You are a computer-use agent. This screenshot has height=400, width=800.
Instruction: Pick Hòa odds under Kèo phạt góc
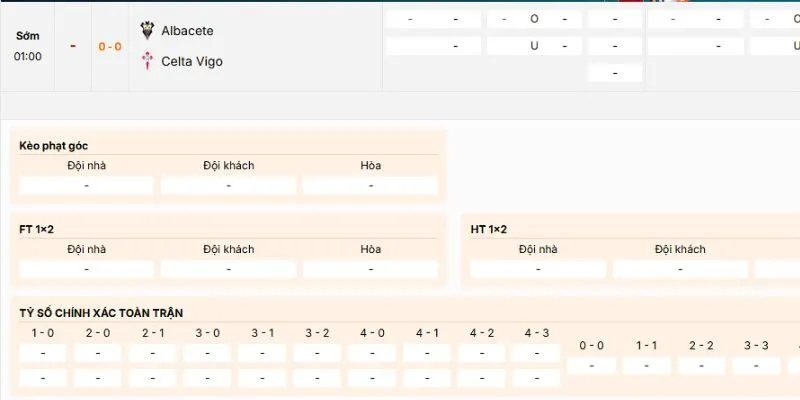(x=370, y=185)
